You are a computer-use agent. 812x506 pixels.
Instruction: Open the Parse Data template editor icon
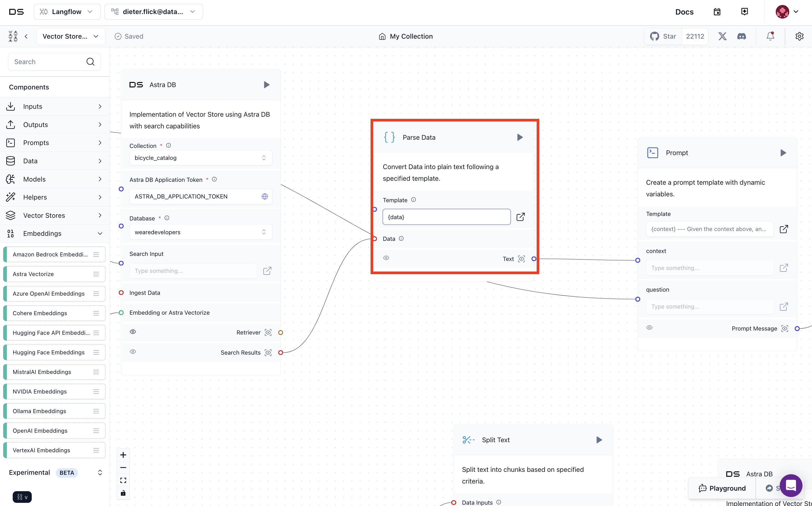[520, 217]
